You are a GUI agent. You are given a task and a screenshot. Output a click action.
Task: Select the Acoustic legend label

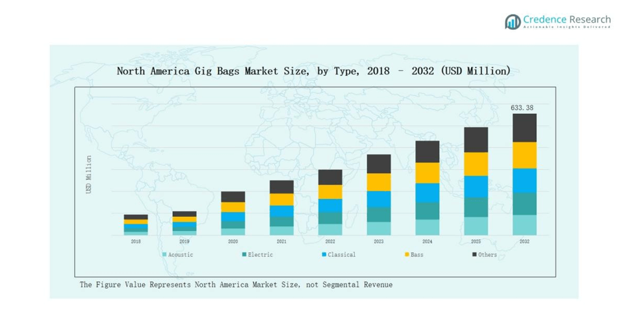click(x=180, y=255)
